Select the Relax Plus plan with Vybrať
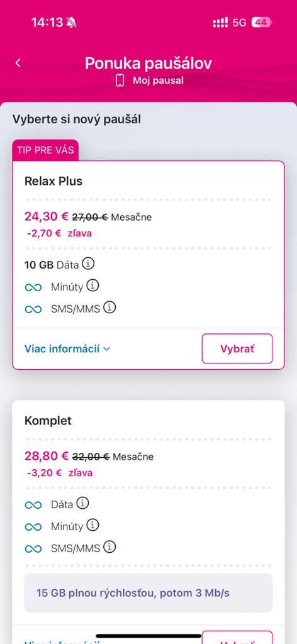This screenshot has height=644, width=297. (237, 348)
